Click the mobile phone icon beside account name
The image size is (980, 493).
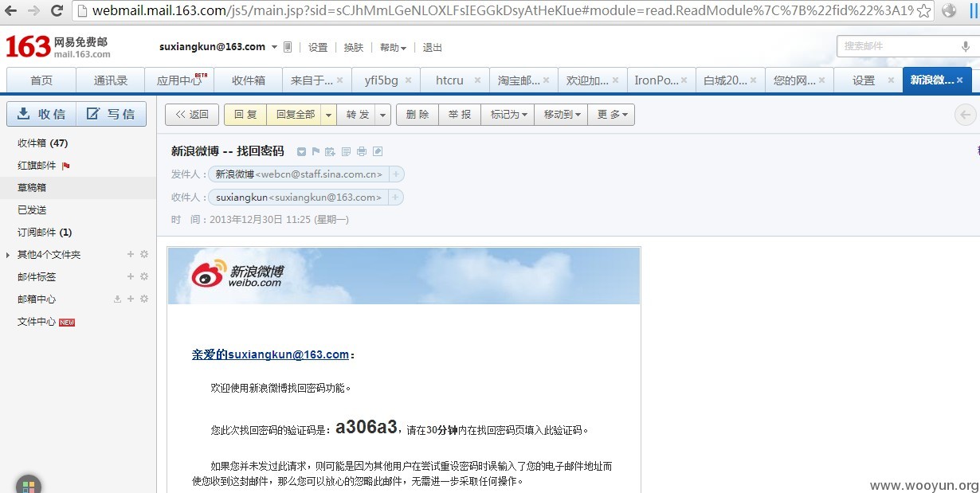tap(288, 47)
